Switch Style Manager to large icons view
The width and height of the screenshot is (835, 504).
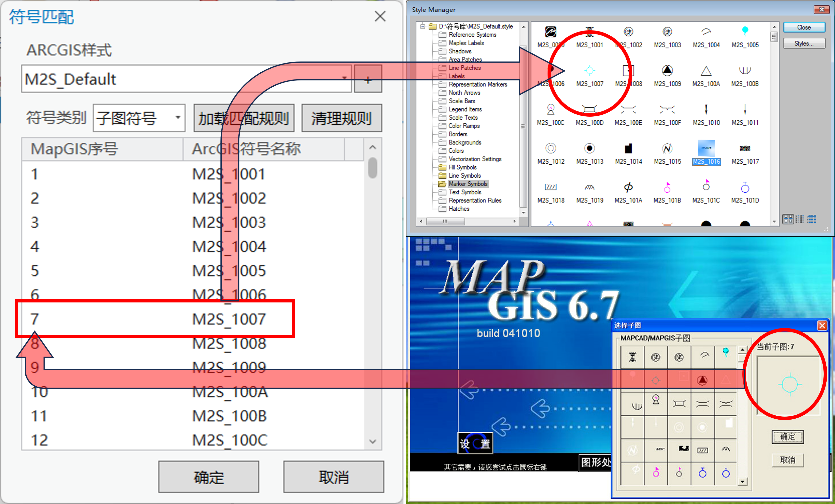tap(787, 219)
